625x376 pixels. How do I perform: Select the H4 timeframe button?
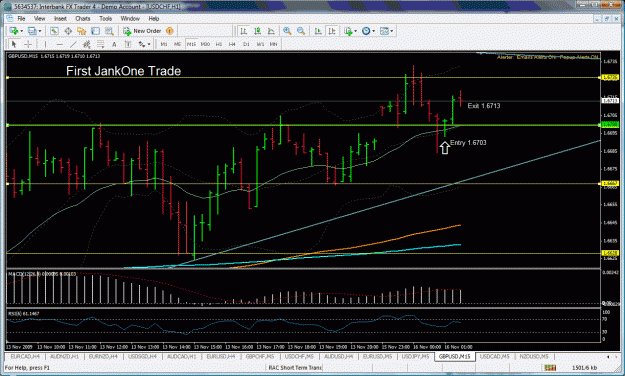(232, 44)
